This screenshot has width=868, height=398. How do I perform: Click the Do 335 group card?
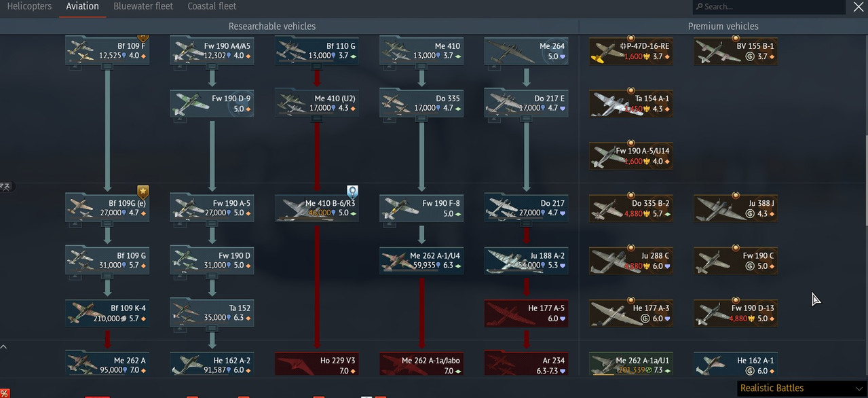click(421, 103)
